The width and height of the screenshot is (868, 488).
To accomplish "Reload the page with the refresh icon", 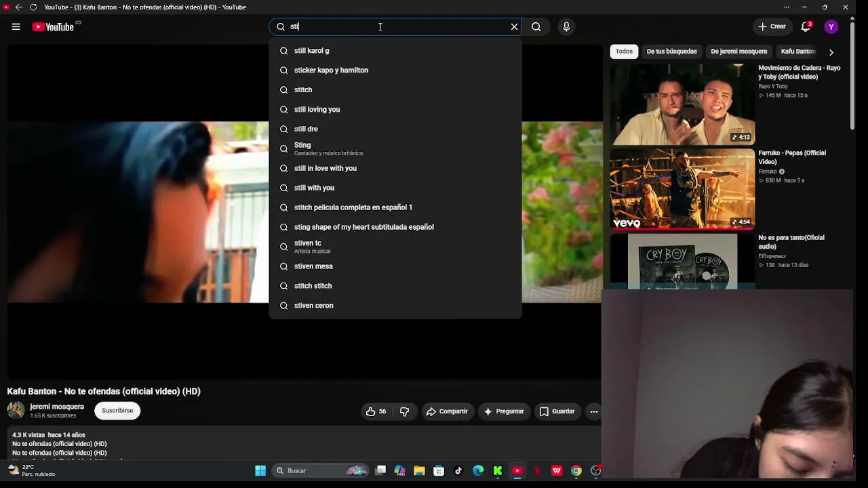I will [33, 7].
